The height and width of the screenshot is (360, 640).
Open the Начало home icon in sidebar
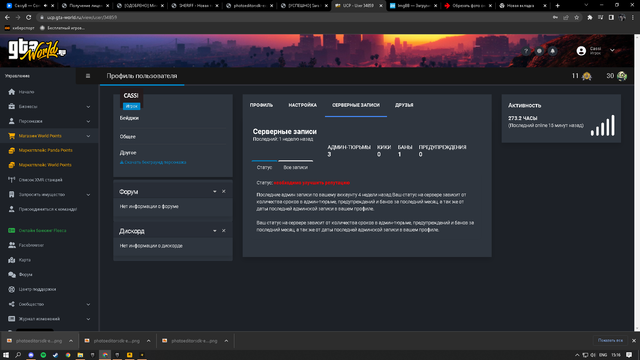11,92
